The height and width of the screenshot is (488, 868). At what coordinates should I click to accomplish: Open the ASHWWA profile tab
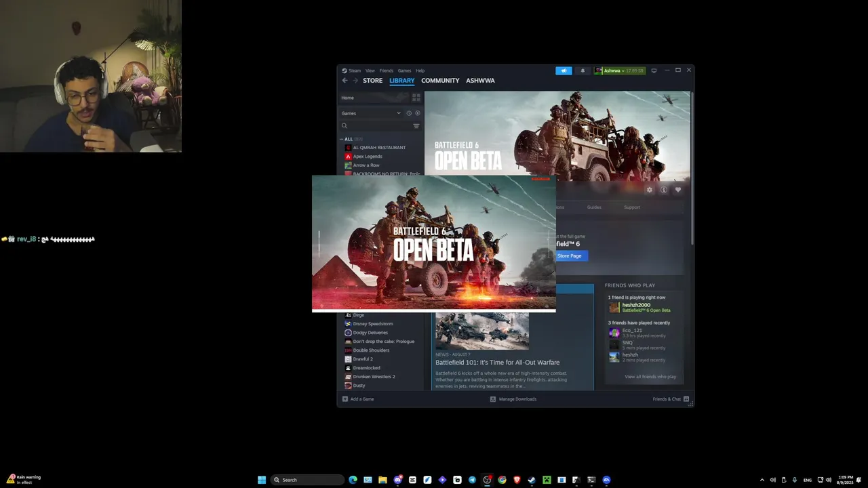[480, 81]
